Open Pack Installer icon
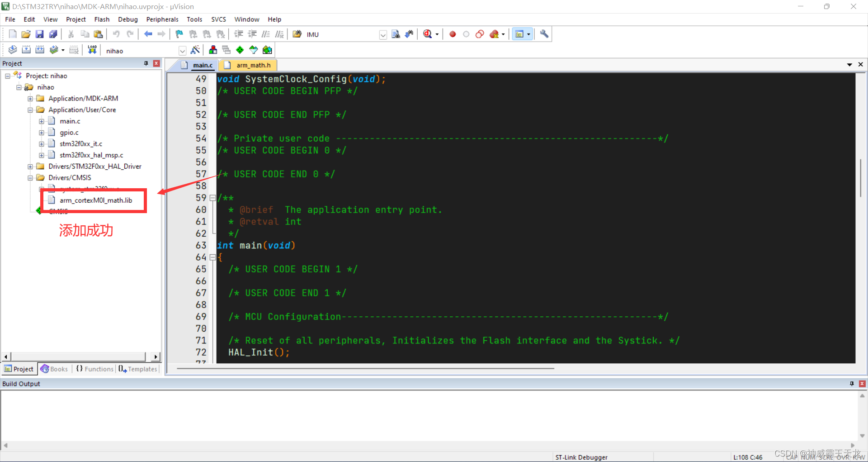The height and width of the screenshot is (462, 868). pyautogui.click(x=268, y=50)
